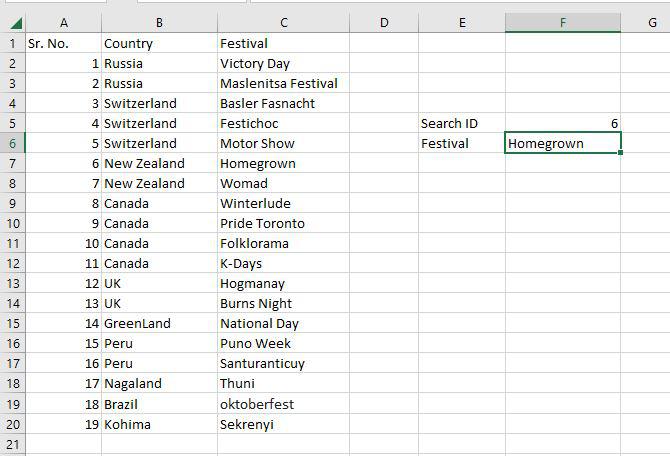670x456 pixels.
Task: Click the Search ID label cell
Action: 461,123
